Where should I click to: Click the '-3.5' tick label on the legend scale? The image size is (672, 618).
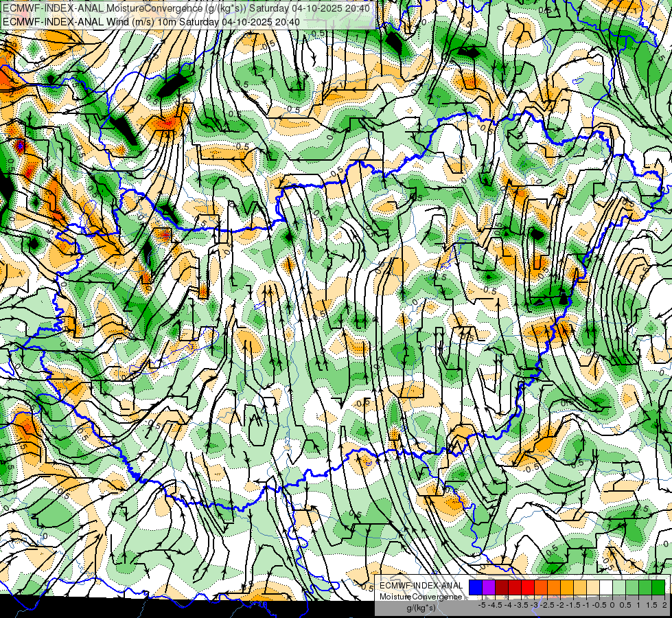tap(521, 605)
